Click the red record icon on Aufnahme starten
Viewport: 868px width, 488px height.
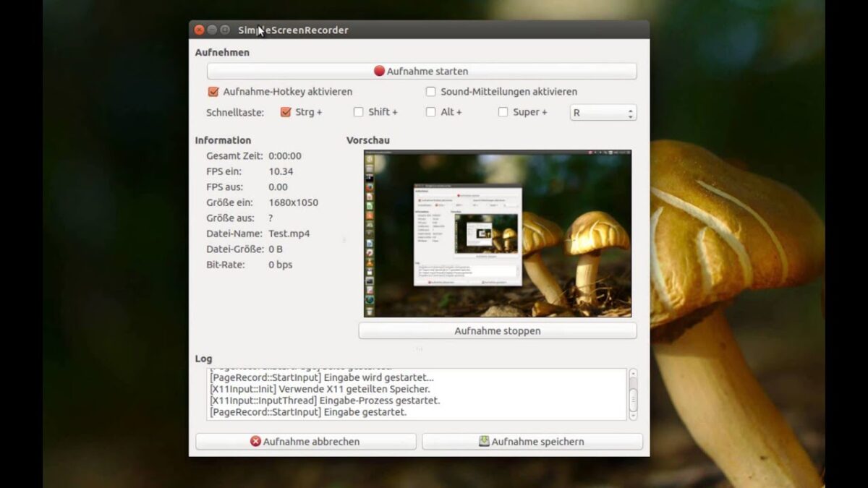(x=379, y=71)
